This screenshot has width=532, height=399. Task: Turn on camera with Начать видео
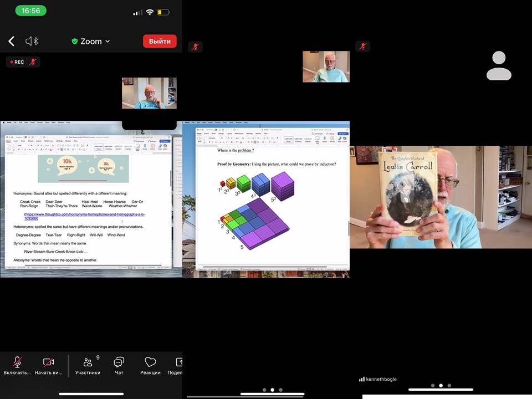click(x=48, y=366)
